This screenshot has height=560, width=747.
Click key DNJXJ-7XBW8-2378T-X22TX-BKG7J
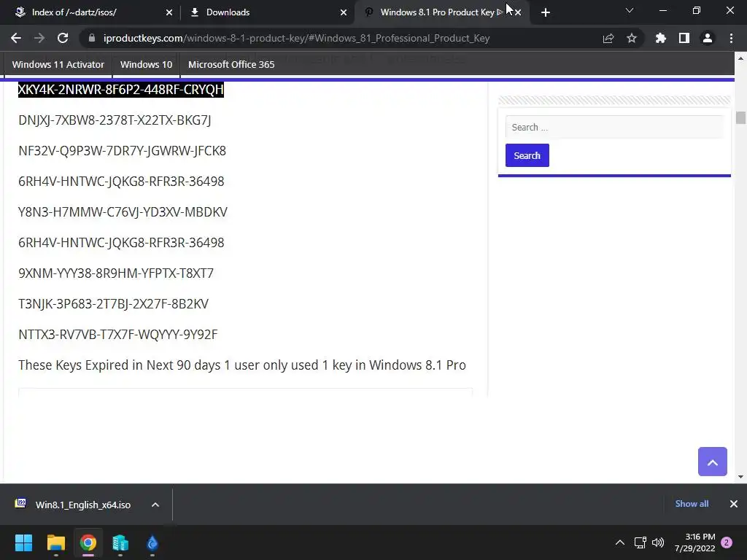click(x=115, y=120)
